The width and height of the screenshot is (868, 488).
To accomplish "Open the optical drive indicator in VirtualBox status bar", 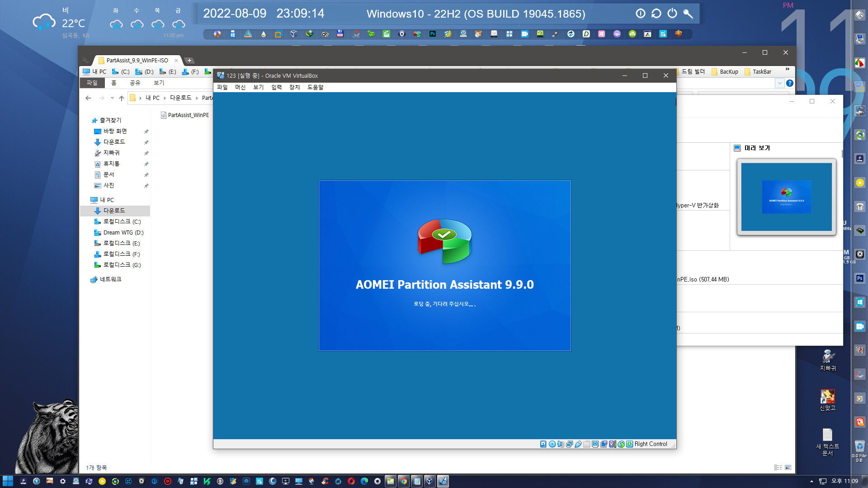I will 552,444.
